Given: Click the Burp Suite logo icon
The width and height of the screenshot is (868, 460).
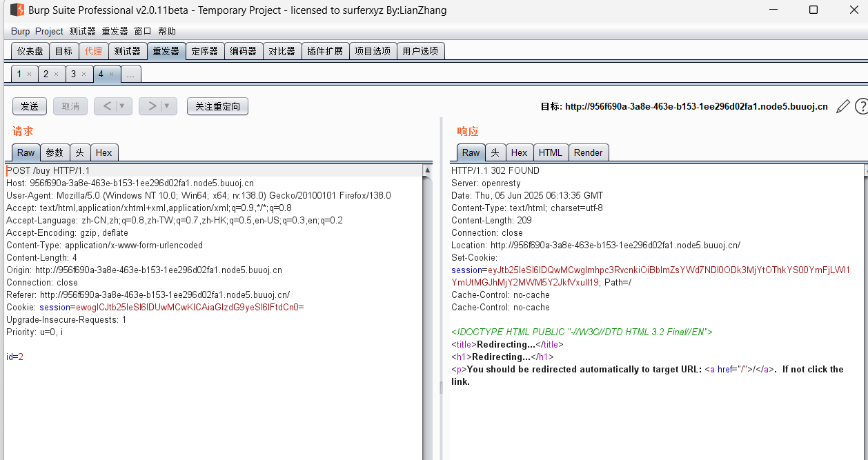Looking at the screenshot, I should coord(17,10).
